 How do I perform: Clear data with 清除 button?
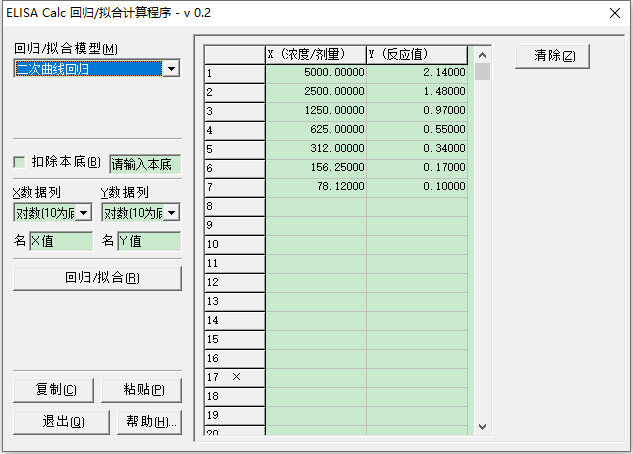click(552, 56)
